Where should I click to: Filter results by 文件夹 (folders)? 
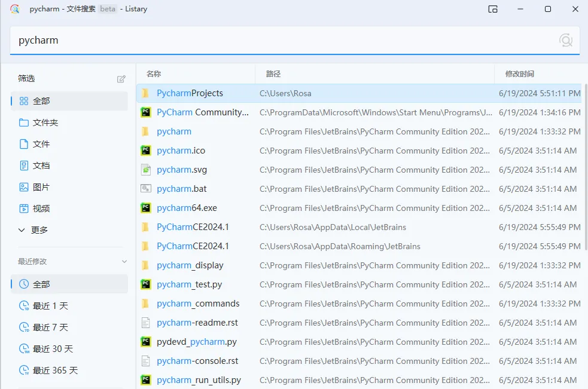[69, 122]
